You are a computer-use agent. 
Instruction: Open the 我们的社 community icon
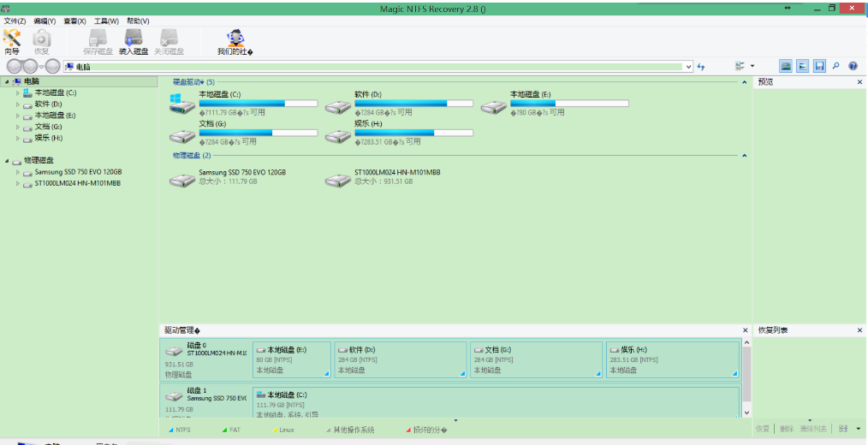[235, 42]
